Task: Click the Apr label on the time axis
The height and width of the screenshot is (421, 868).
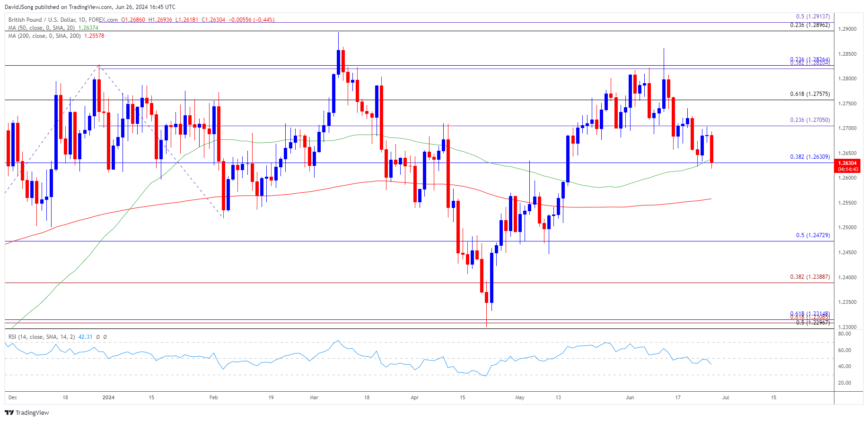Action: (415, 398)
